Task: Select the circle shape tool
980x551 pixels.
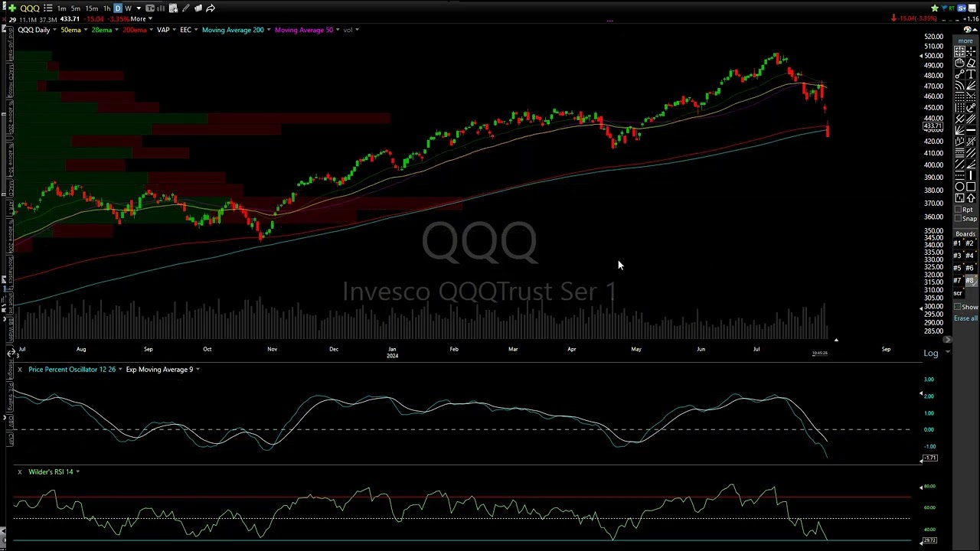Action: (x=960, y=186)
